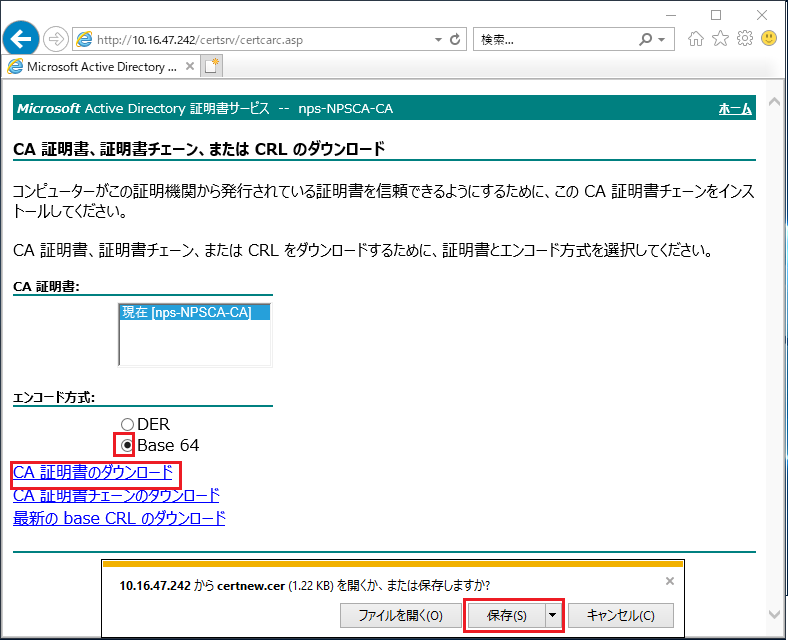
Task: Expand the address bar history dropdown
Action: point(438,40)
